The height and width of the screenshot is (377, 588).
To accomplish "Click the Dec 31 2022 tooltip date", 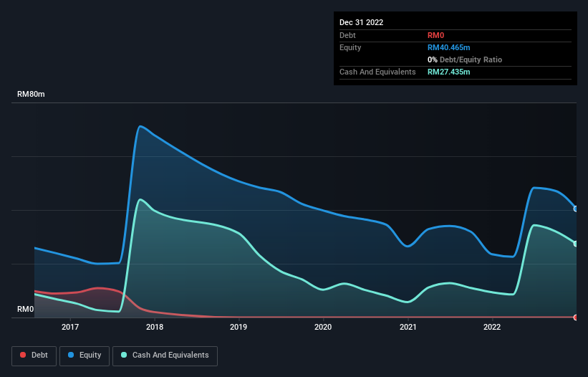I will point(362,22).
